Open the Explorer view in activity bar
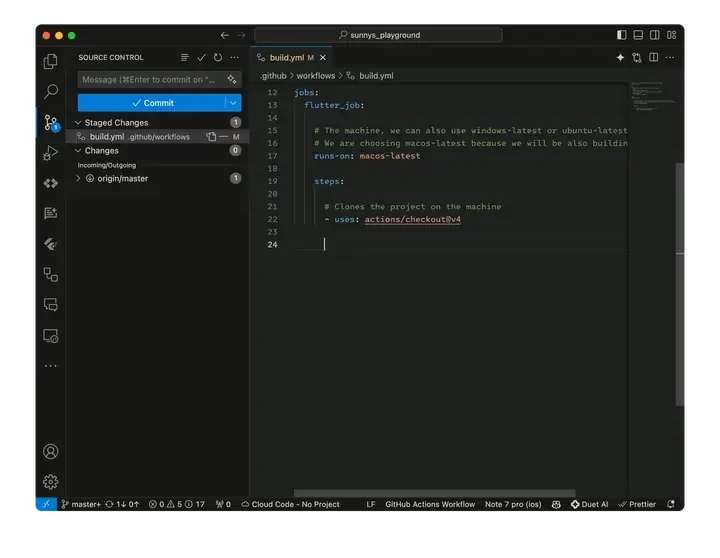The height and width of the screenshot is (558, 720). click(x=51, y=61)
